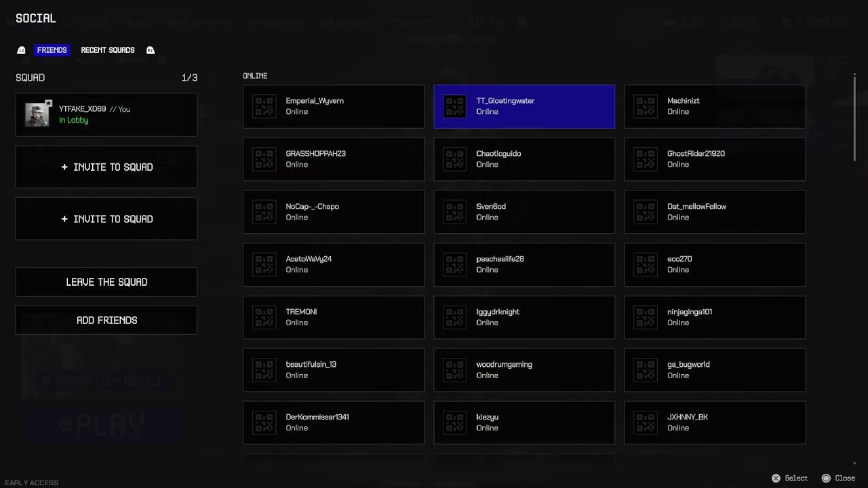The height and width of the screenshot is (488, 868).
Task: Click the second Invite to Squad slot
Action: point(106,219)
